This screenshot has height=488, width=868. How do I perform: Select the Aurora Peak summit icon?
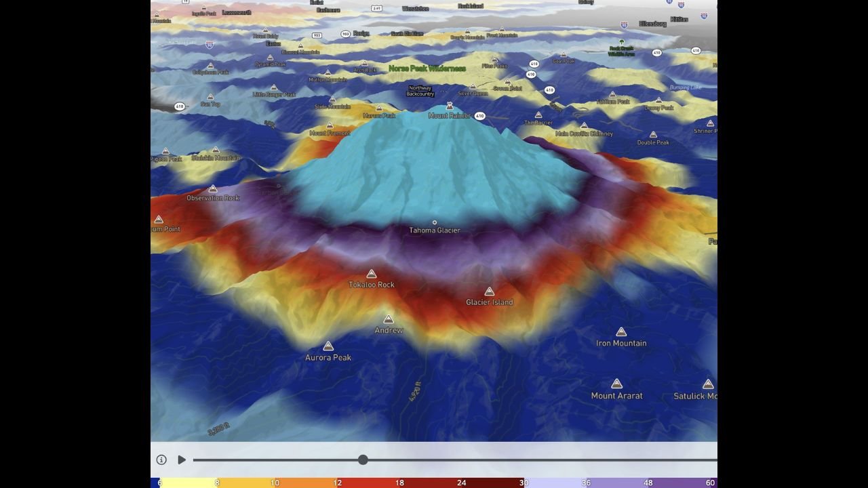(x=328, y=346)
